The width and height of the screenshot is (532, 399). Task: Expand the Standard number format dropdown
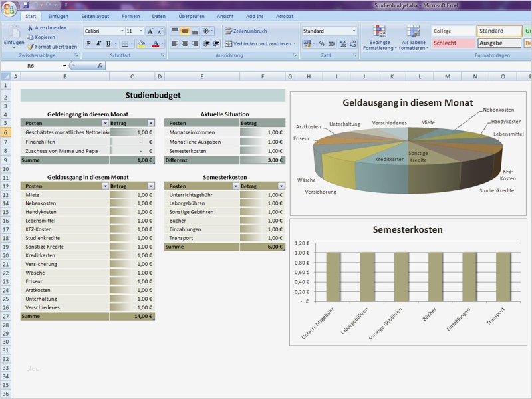pyautogui.click(x=354, y=31)
